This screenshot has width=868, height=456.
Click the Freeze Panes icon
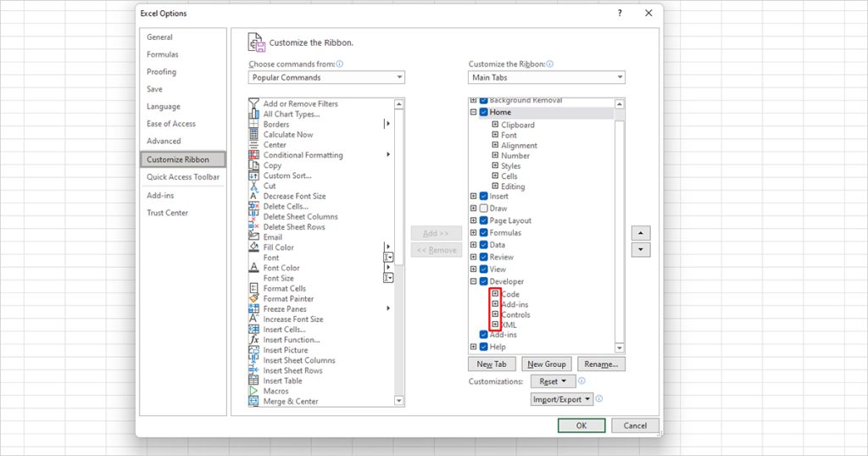coord(253,309)
